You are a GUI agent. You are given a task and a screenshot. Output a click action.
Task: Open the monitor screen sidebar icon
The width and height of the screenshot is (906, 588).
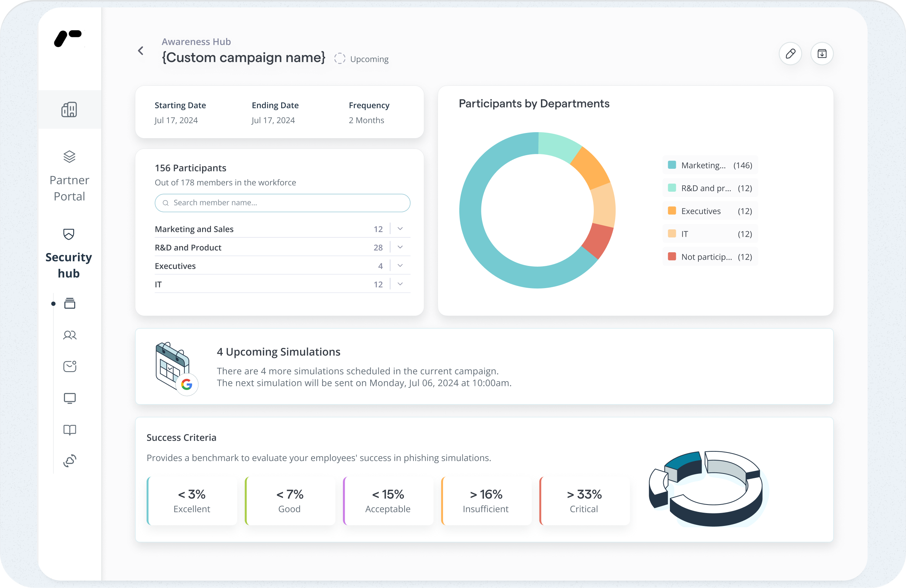[70, 398]
